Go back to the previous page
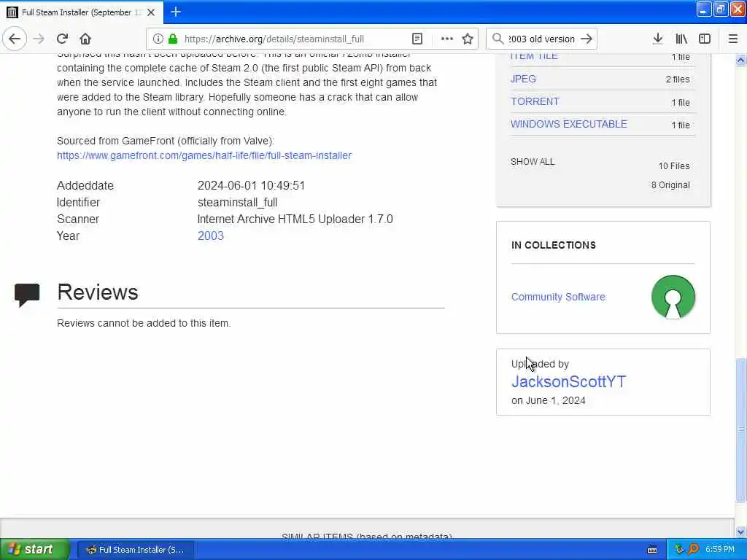The image size is (747, 560). [15, 39]
